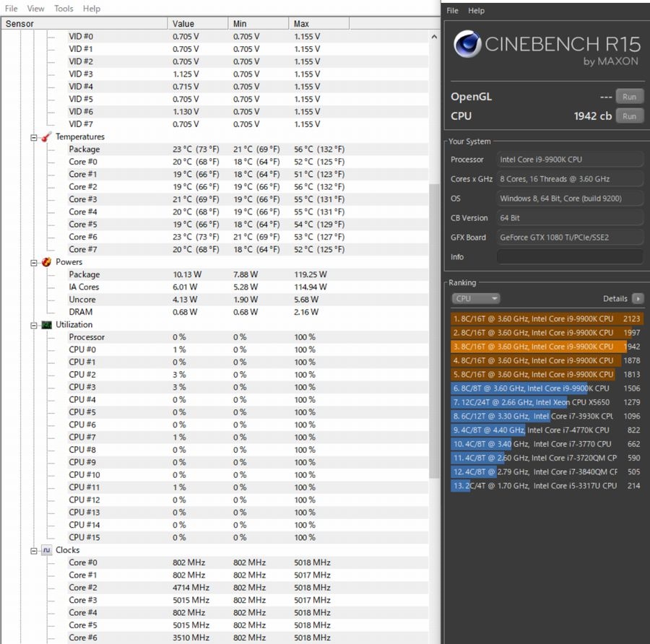Click the GFX Board GeForce field
Image resolution: width=650 pixels, height=644 pixels.
pos(570,238)
